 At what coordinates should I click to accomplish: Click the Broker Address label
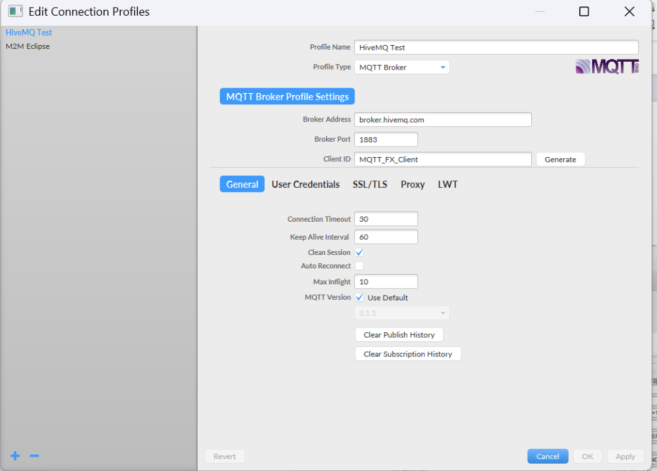click(x=327, y=119)
